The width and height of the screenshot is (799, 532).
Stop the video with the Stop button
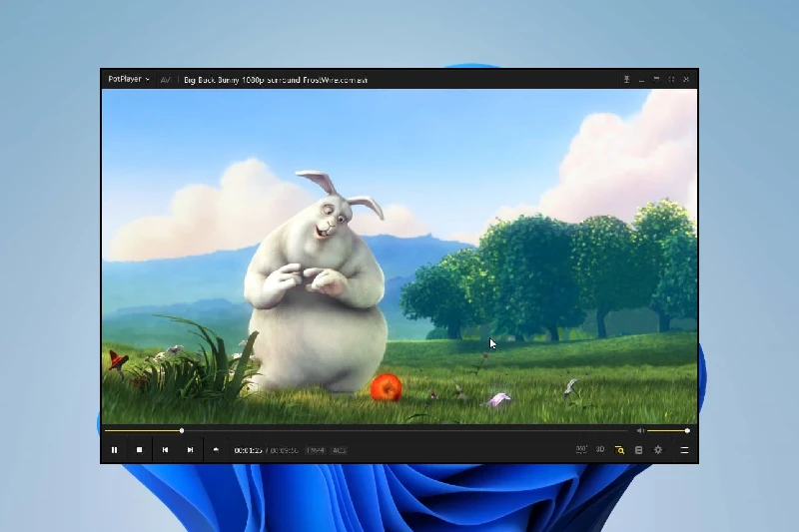point(139,450)
